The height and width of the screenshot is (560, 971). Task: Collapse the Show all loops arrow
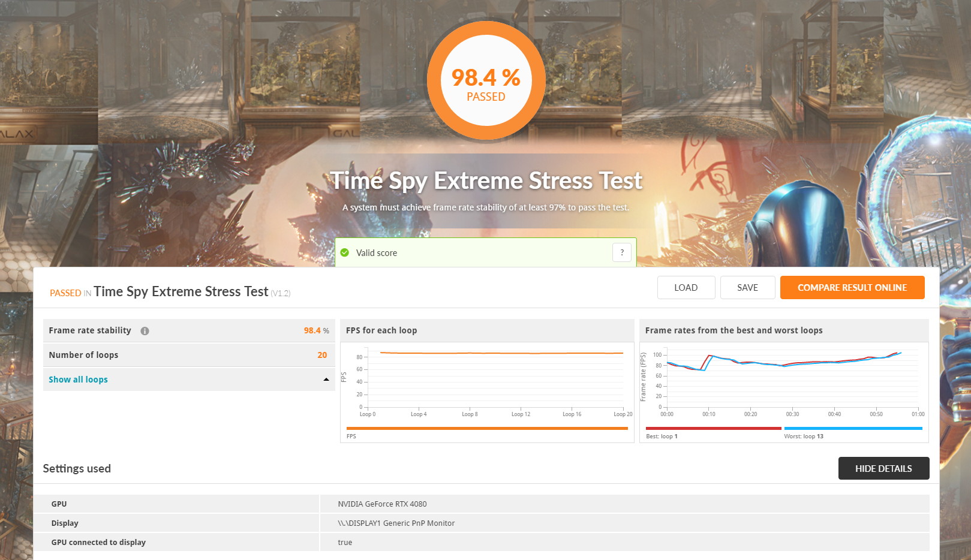[326, 380]
